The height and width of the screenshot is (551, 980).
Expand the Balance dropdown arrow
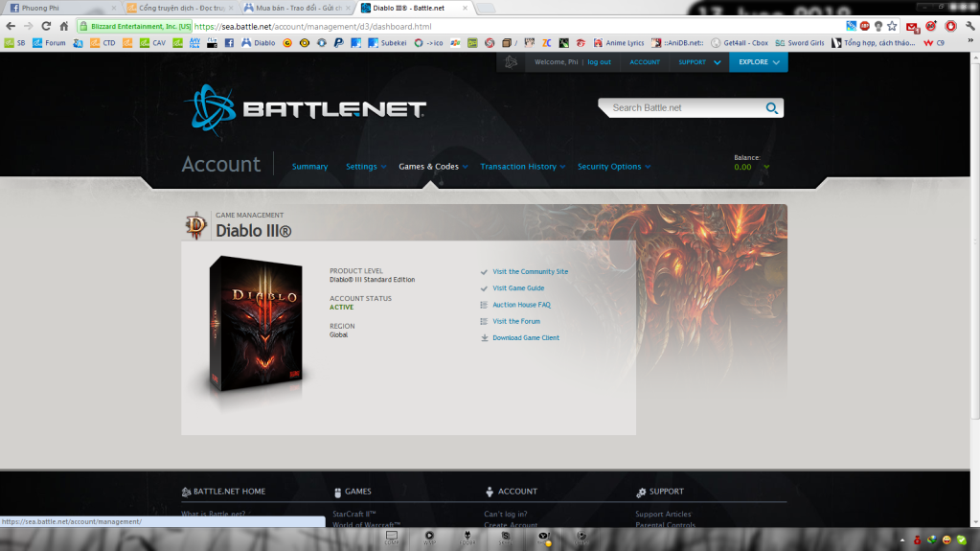(x=766, y=167)
